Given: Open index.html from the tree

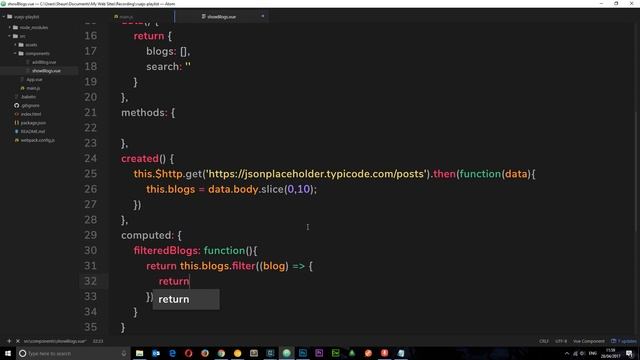Looking at the screenshot, I should (31, 114).
